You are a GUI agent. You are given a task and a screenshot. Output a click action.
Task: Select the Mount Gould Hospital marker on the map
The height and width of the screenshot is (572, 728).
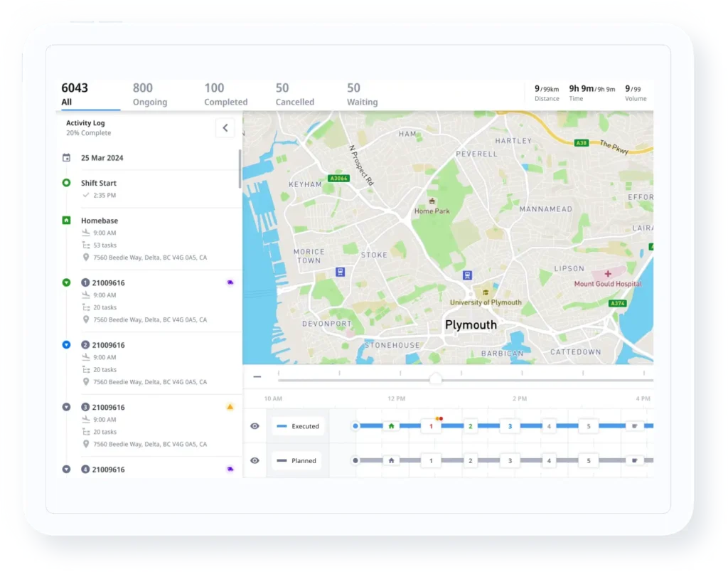(x=609, y=273)
